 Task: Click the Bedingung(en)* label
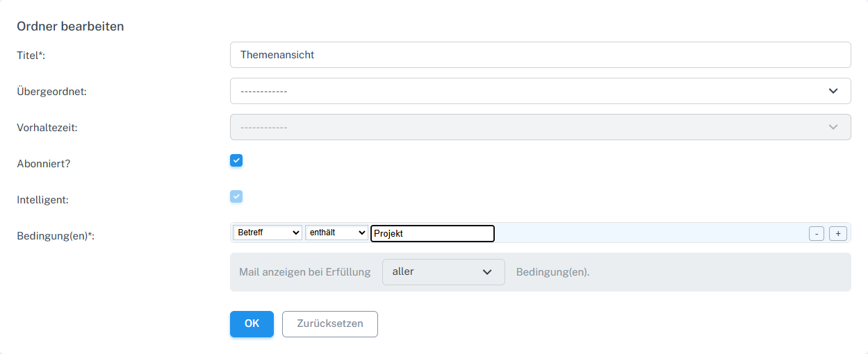[x=56, y=236]
